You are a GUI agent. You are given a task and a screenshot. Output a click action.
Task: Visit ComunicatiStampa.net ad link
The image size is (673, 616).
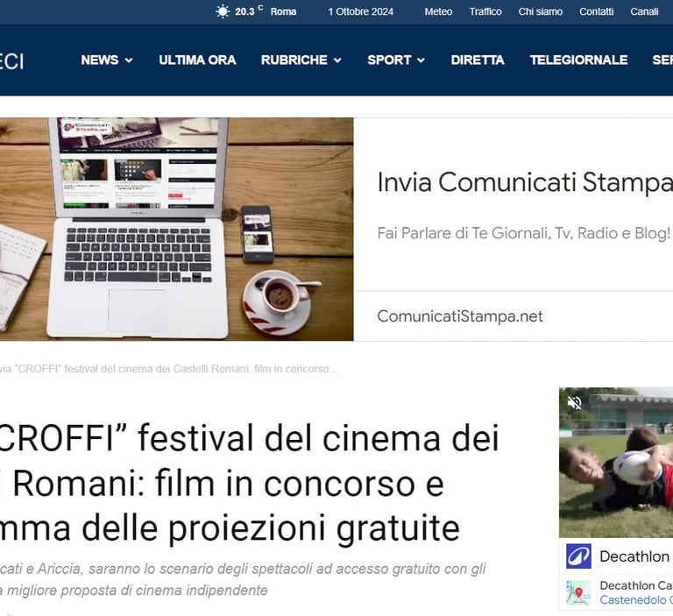tap(460, 316)
